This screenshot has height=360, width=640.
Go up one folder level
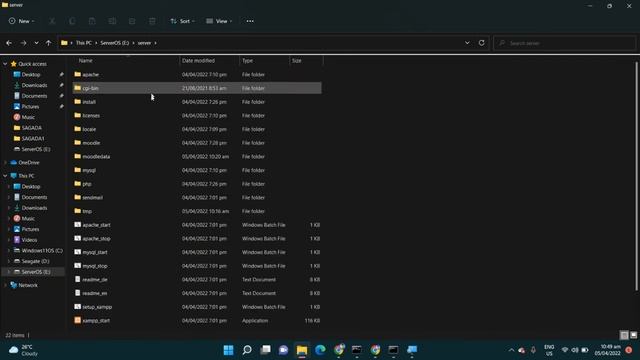[x=49, y=43]
